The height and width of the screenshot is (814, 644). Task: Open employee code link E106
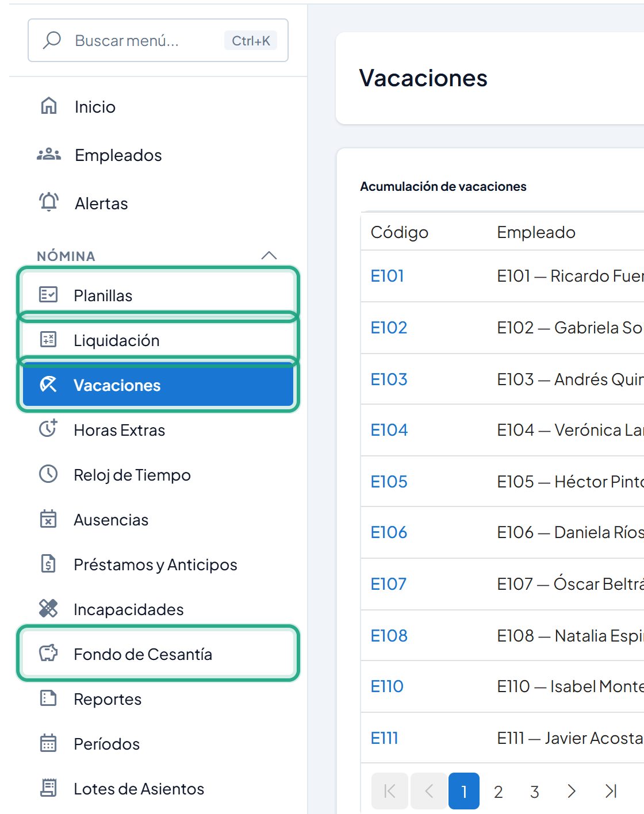click(389, 532)
